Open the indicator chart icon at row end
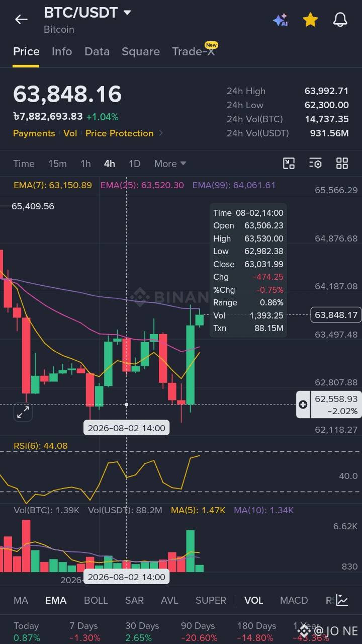Viewport: 362px width, 644px height. 342,600
